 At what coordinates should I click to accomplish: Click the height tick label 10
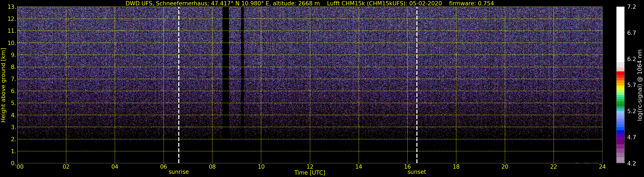[x=12, y=43]
